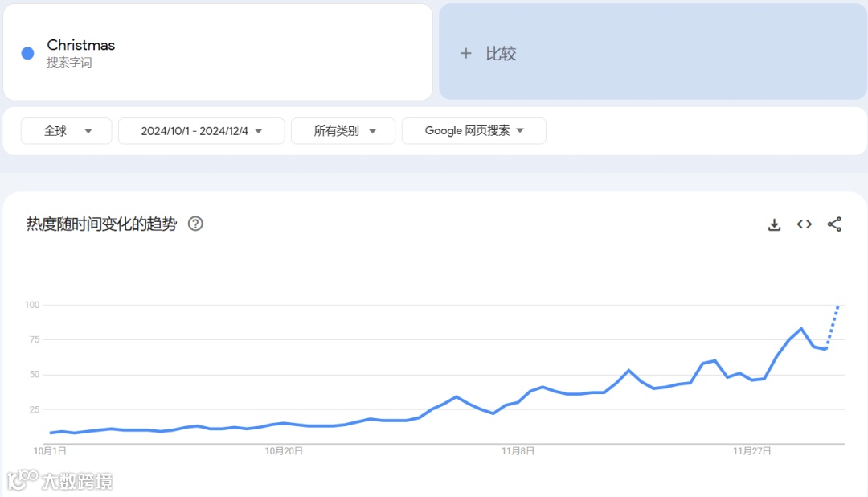Open the embed code icon

804,224
